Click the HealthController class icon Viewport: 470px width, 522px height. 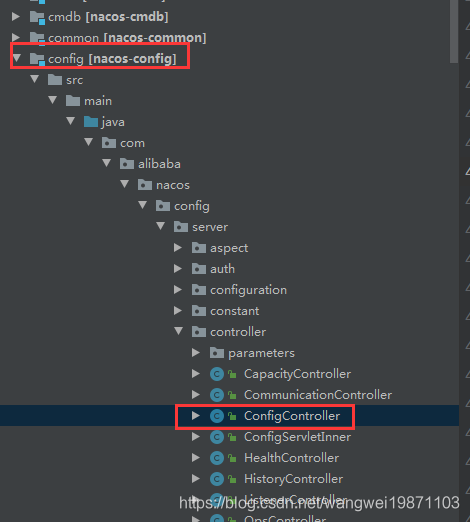click(217, 458)
